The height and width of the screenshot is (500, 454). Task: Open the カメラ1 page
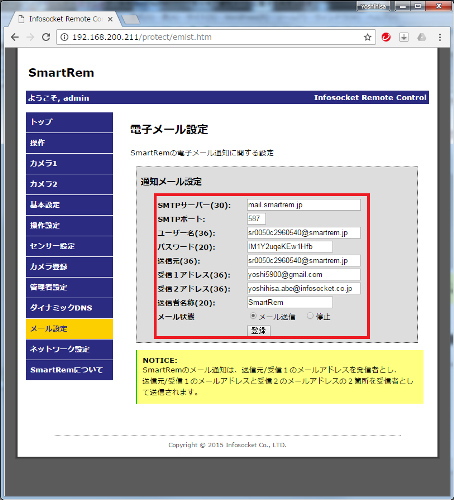tap(69, 163)
